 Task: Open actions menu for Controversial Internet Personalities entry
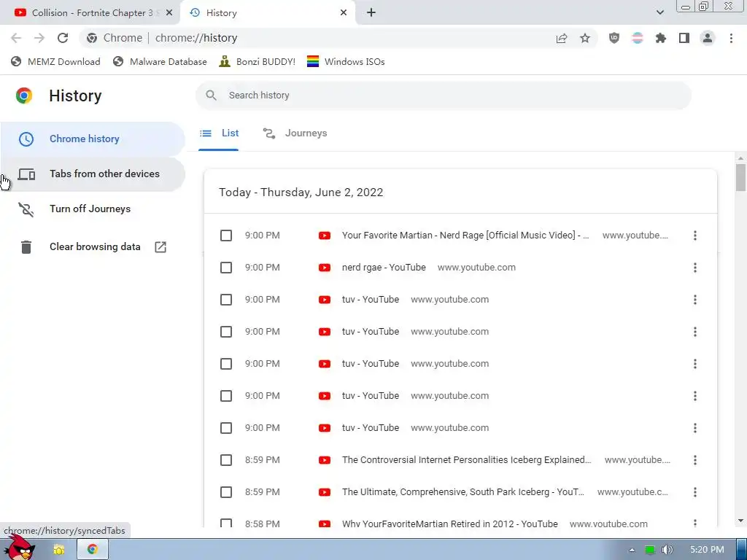[695, 460]
